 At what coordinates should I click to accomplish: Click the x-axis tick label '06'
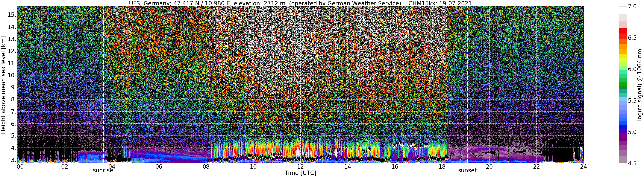[159, 167]
